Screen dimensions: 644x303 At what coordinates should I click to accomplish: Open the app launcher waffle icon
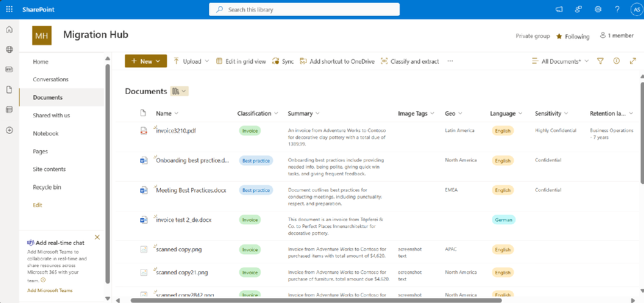pyautogui.click(x=9, y=9)
